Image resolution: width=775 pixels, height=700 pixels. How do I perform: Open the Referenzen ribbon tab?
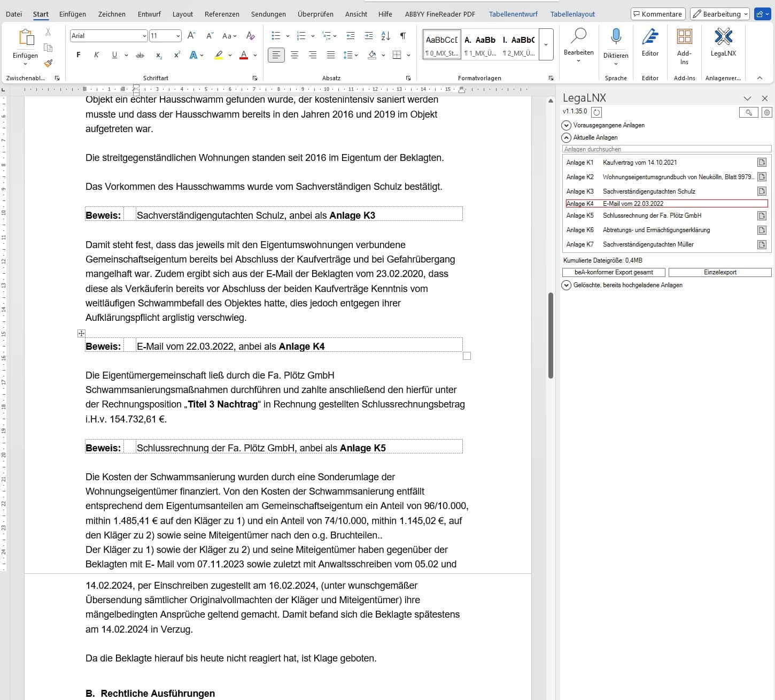[x=222, y=14]
